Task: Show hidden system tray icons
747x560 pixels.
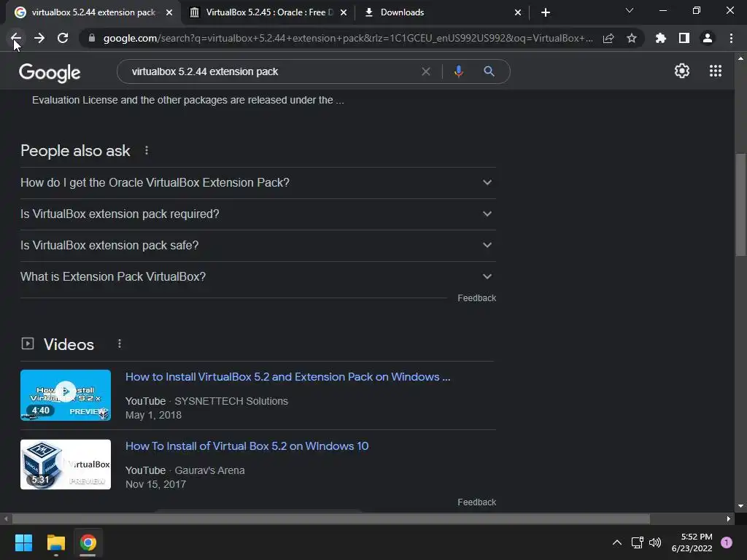Action: (617, 542)
